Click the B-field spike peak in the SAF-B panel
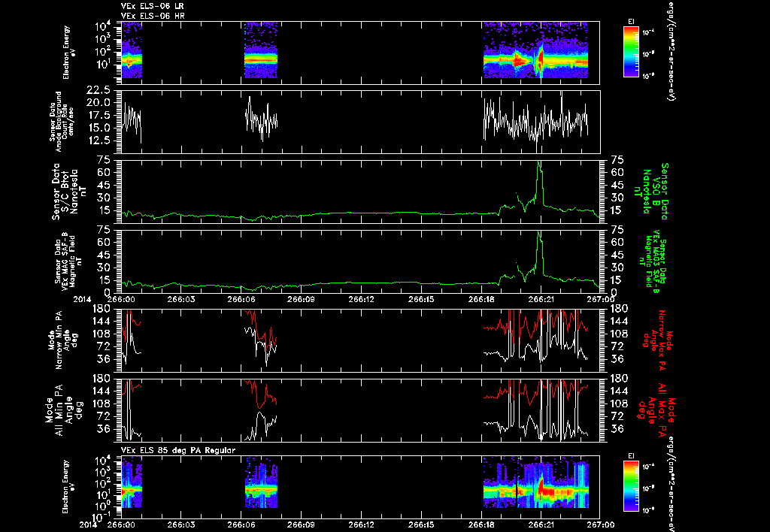 pos(539,233)
